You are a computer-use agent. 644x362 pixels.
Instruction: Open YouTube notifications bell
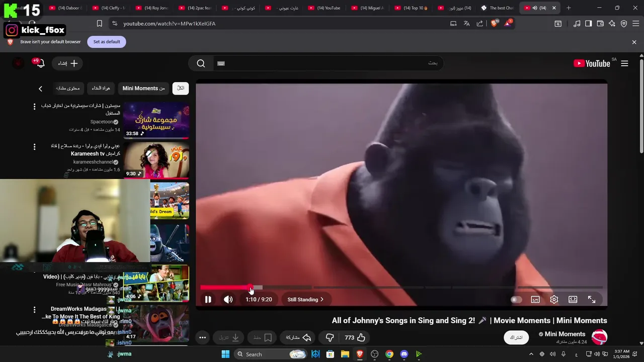40,63
